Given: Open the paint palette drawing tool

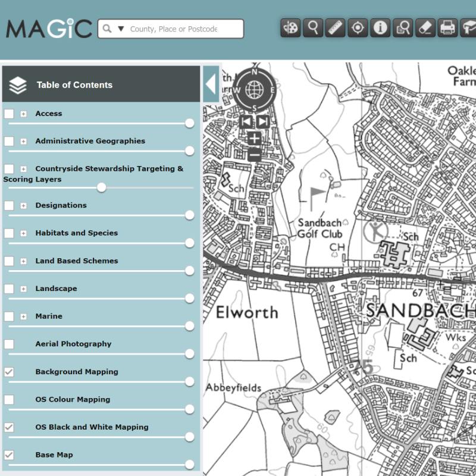Looking at the screenshot, I should click(290, 28).
